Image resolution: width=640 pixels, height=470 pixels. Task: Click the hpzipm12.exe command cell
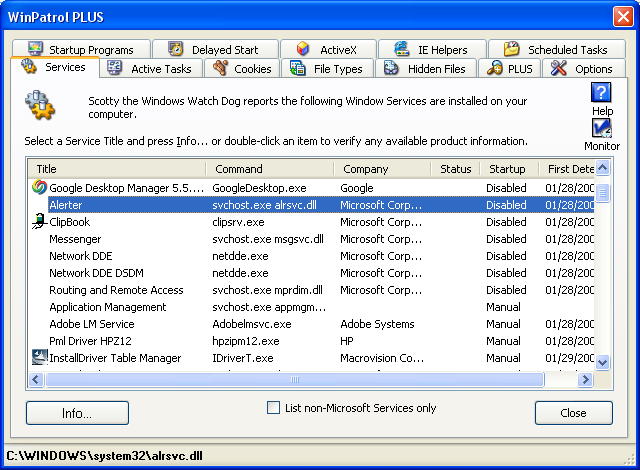(246, 341)
